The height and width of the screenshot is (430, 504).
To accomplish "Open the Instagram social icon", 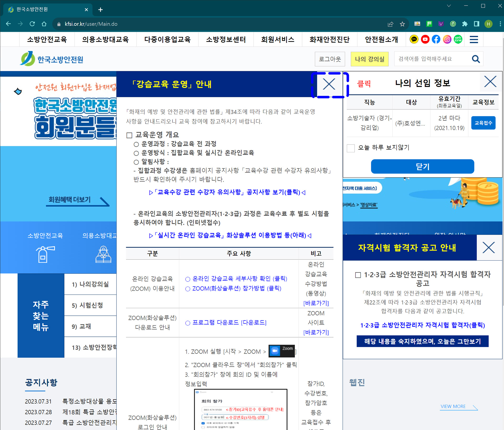I will pyautogui.click(x=447, y=39).
